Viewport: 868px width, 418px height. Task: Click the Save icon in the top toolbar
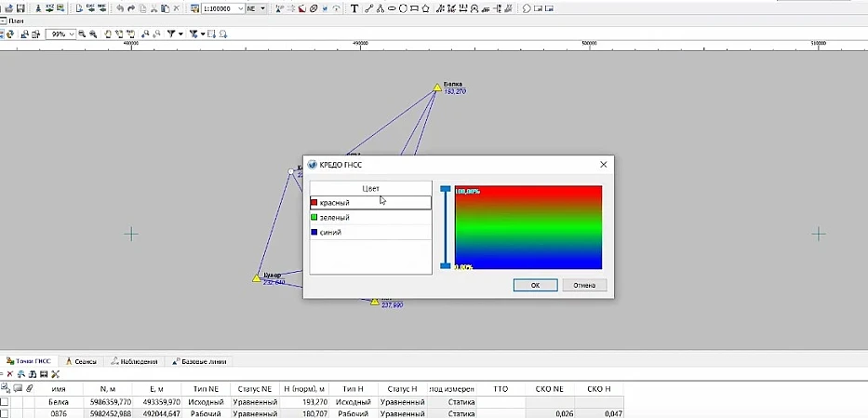click(20, 8)
